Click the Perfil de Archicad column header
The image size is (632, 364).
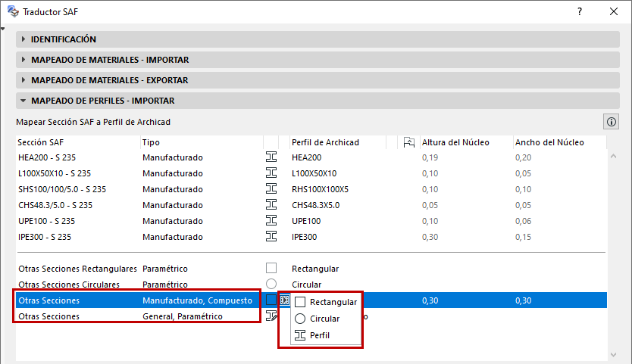tap(338, 142)
